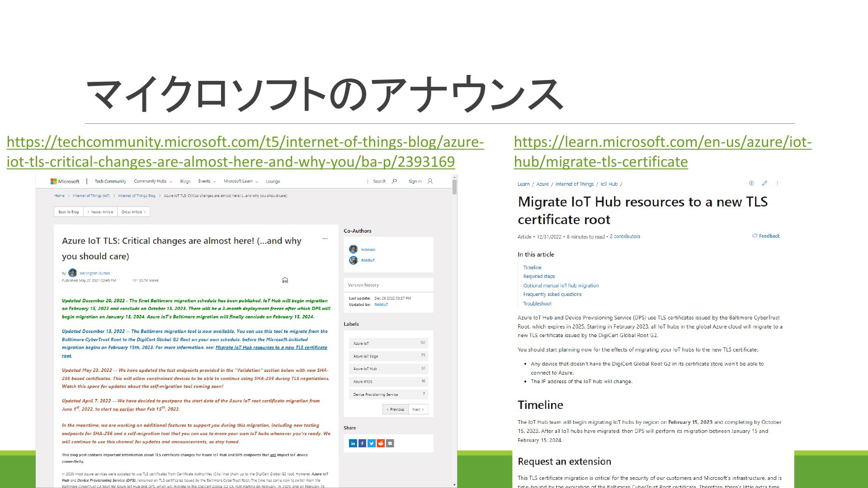
Task: Open Internet of Things Blog breadcrumb
Action: pyautogui.click(x=137, y=196)
